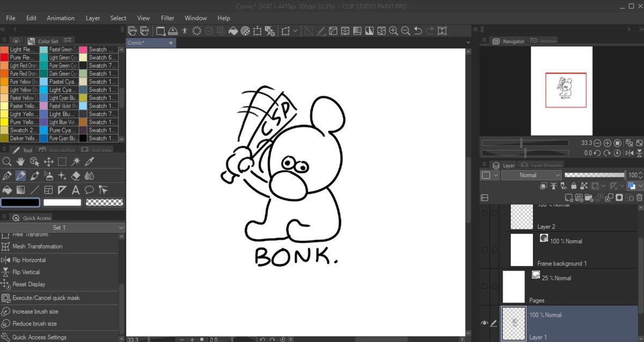Show Layer 2 via its visibility box
The width and height of the screenshot is (644, 342).
click(485, 213)
